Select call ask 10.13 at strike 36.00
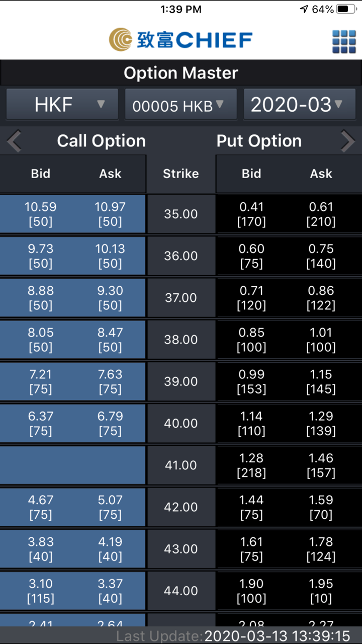362x644 pixels. pyautogui.click(x=110, y=256)
